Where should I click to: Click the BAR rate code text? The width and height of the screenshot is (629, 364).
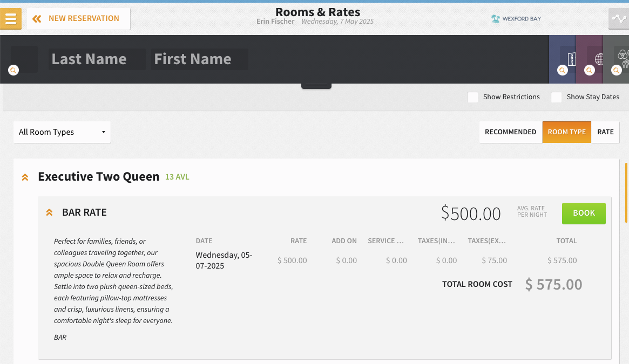pyautogui.click(x=60, y=338)
